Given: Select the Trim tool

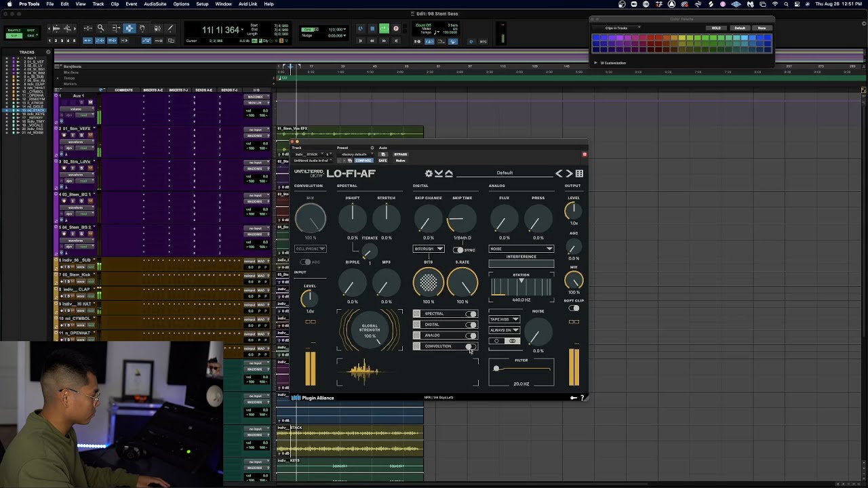Looking at the screenshot, I should coord(115,28).
